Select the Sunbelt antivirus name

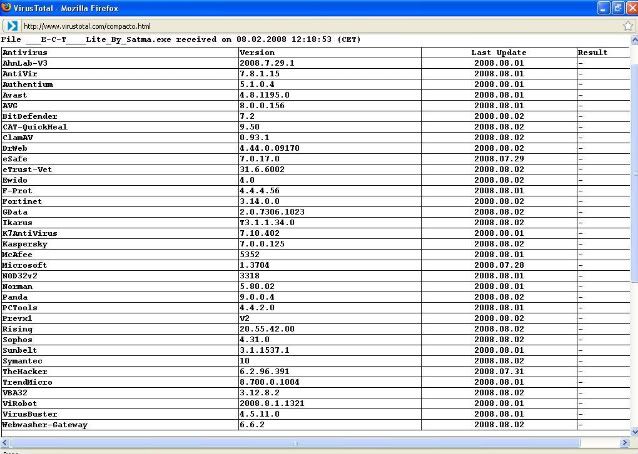(x=20, y=350)
